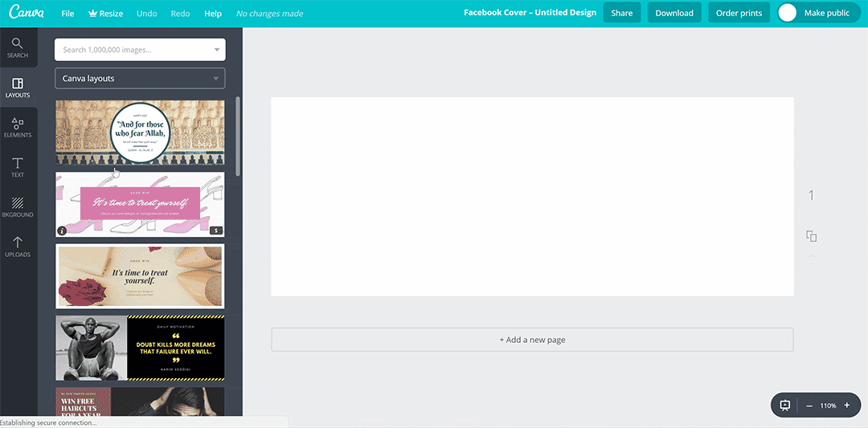Select the Allah quote layout thumbnail
Viewport: 868px width, 428px height.
click(140, 132)
